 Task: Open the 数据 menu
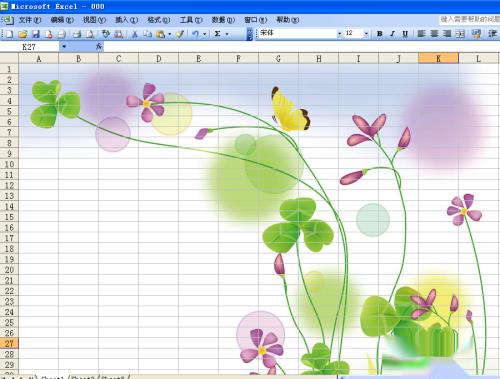point(223,20)
